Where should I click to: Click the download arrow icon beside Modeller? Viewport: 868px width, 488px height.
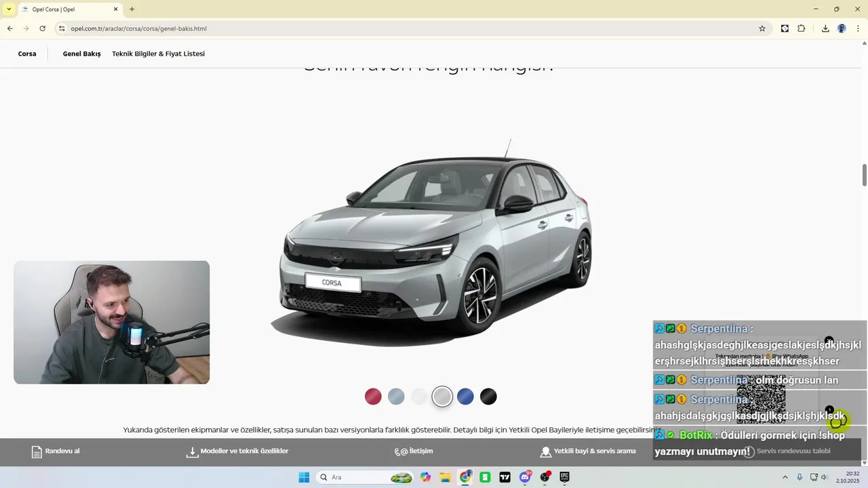pyautogui.click(x=192, y=452)
